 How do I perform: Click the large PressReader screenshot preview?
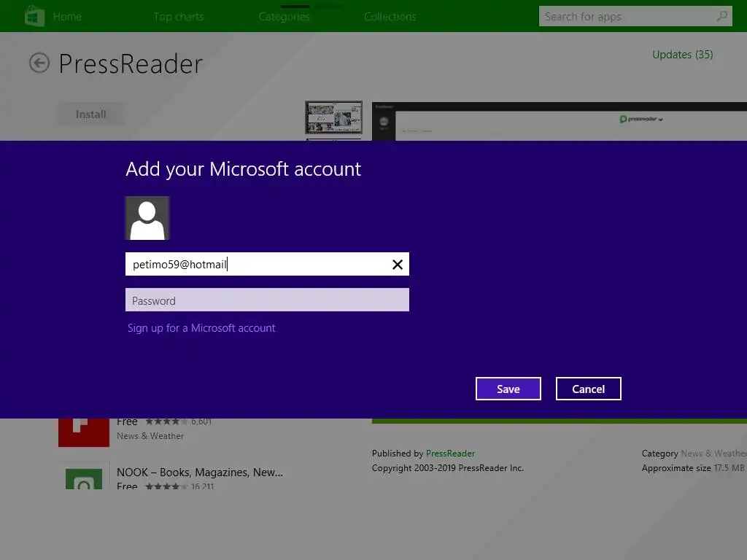click(560, 121)
